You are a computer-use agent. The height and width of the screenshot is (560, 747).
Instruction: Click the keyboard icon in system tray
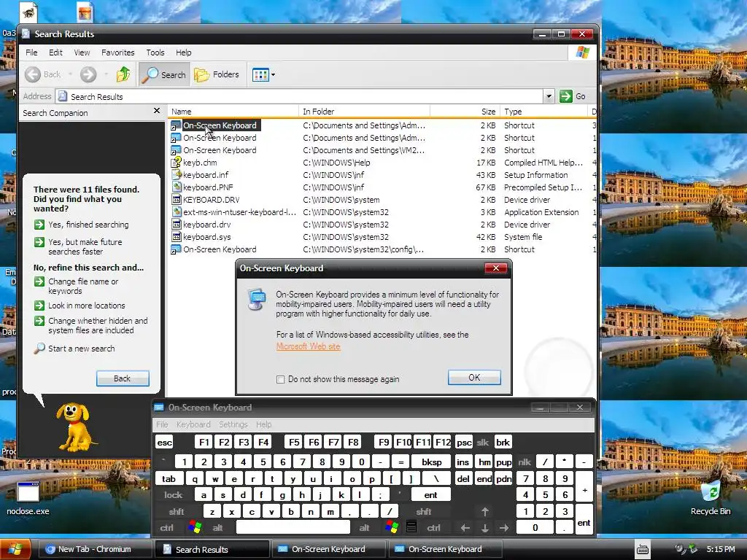(x=642, y=550)
